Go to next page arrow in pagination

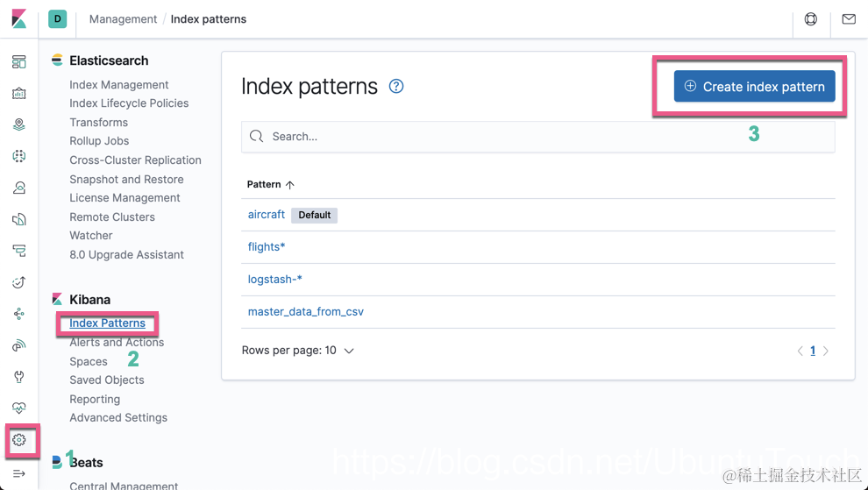pos(826,351)
